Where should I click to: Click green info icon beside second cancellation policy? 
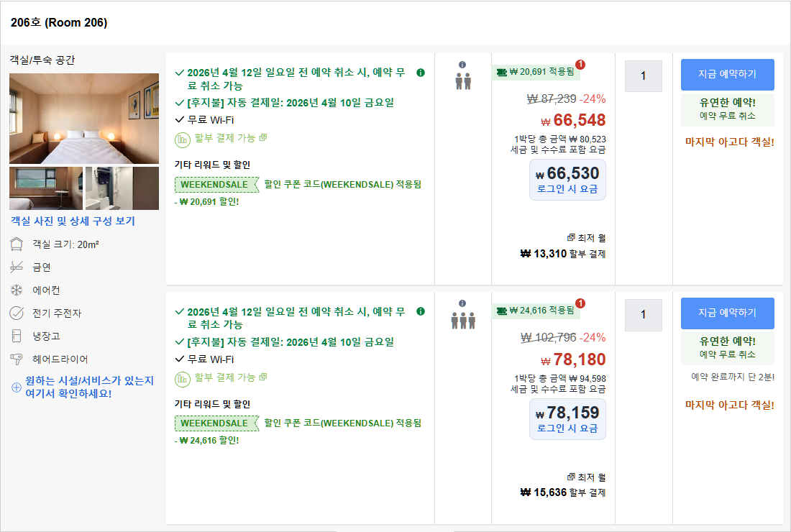(421, 312)
